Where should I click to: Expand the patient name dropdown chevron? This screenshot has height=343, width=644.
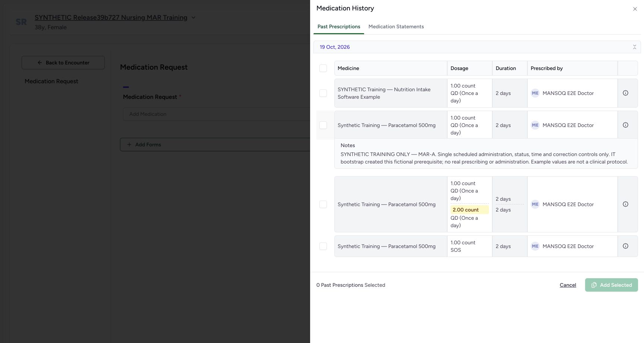tap(193, 18)
